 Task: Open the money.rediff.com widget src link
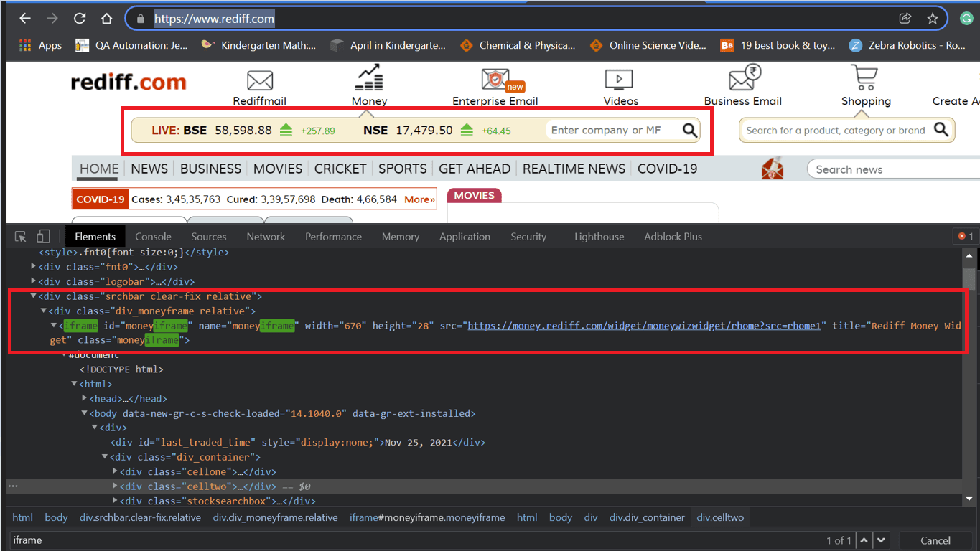point(643,326)
